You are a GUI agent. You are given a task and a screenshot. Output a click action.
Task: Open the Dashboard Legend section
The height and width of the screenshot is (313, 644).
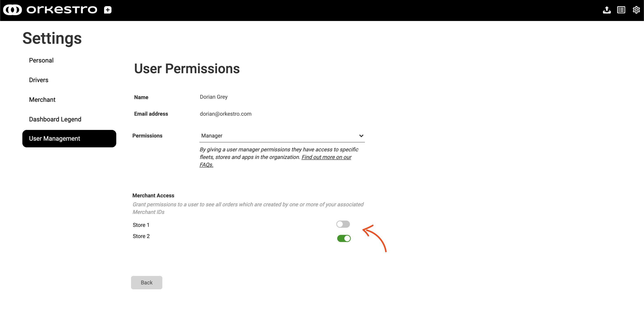coord(55,119)
